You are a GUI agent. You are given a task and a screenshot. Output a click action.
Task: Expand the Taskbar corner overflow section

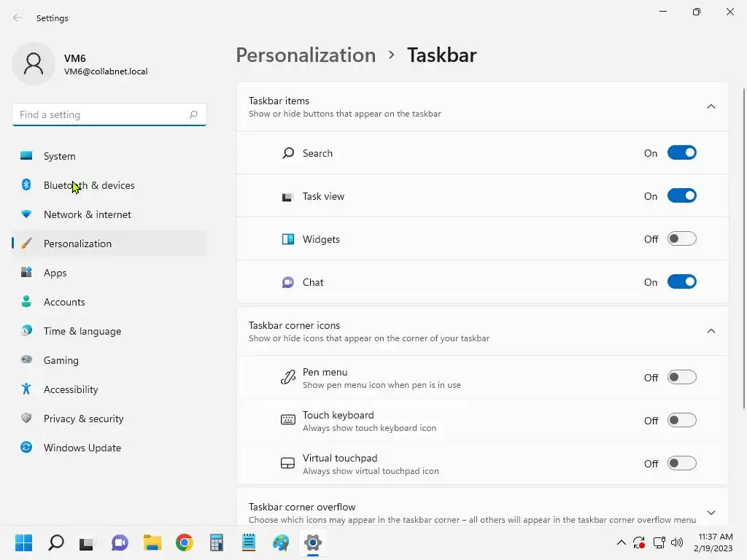pos(711,513)
